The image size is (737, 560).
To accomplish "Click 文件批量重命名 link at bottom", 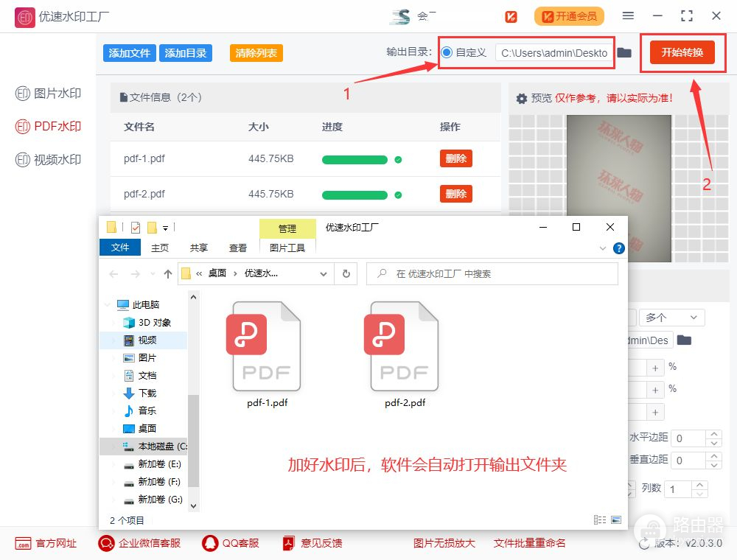I will tap(529, 543).
